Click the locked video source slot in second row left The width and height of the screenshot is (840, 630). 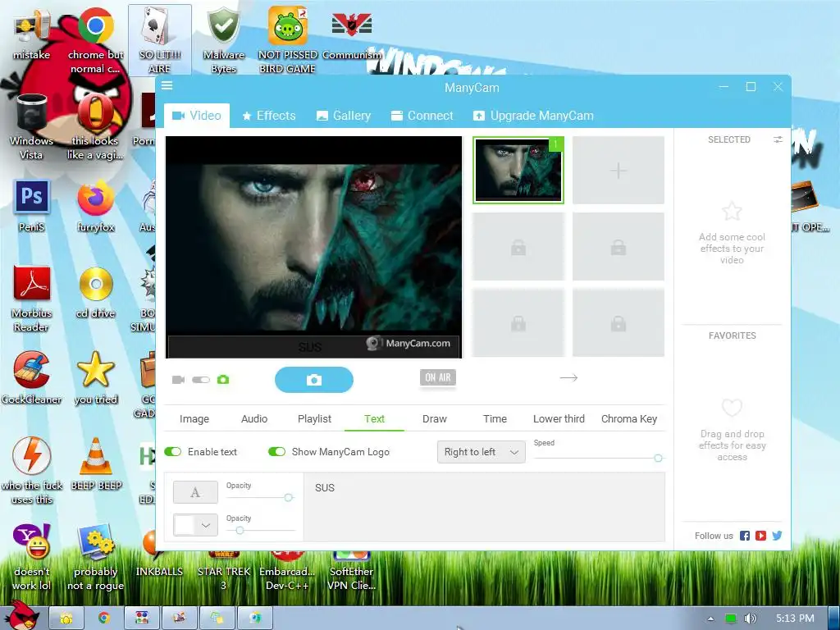(518, 247)
